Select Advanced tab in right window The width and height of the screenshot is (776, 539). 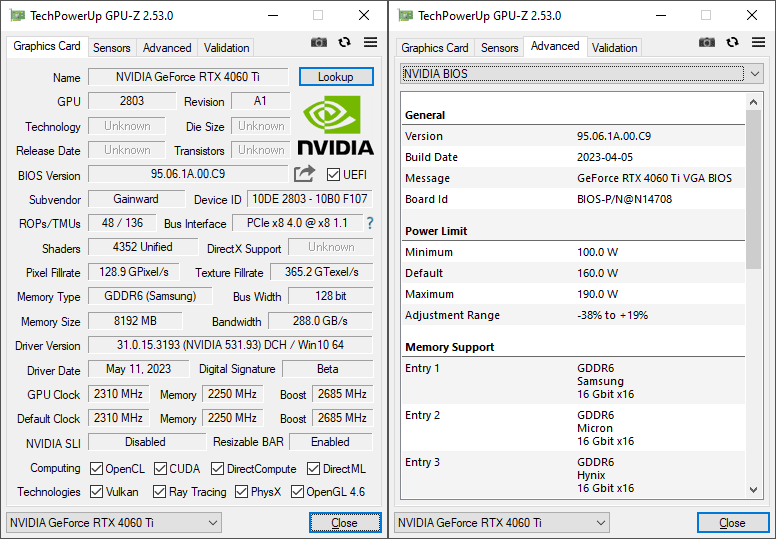click(x=555, y=46)
